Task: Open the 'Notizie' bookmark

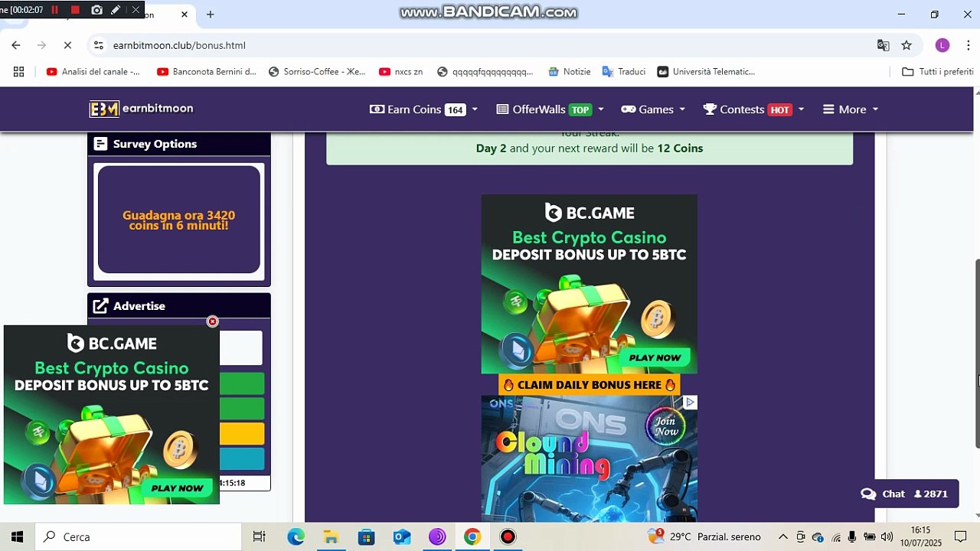Action: tap(570, 71)
